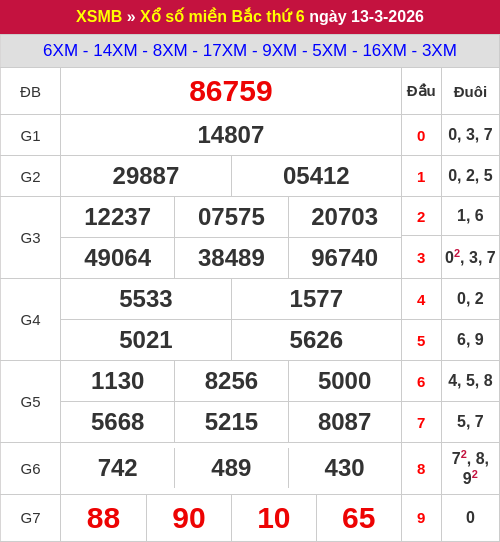Open the XSMB link in header

click(x=99, y=16)
